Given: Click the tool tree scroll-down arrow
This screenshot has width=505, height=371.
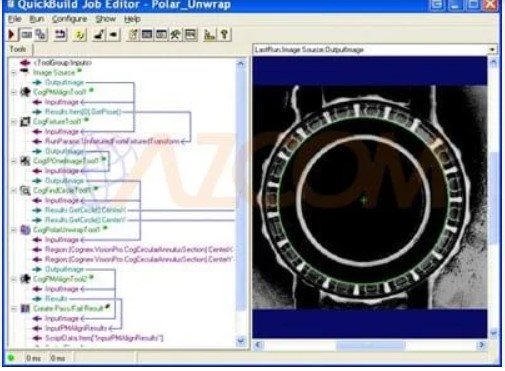Looking at the screenshot, I should click(241, 341).
